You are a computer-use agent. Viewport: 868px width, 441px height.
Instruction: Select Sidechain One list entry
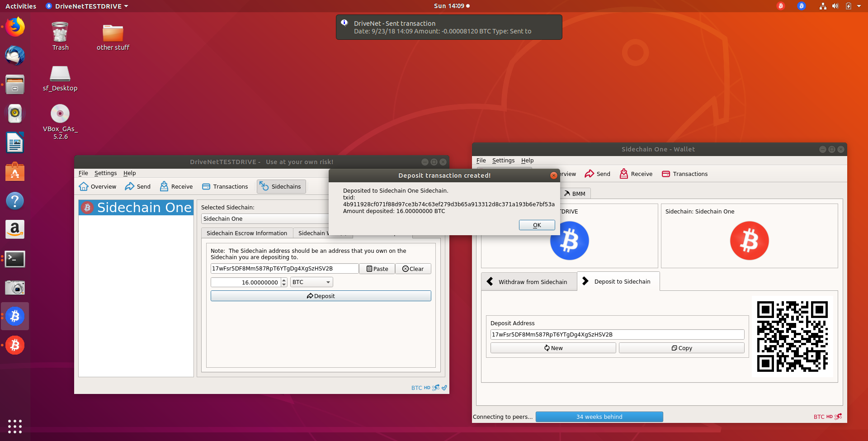click(x=136, y=208)
